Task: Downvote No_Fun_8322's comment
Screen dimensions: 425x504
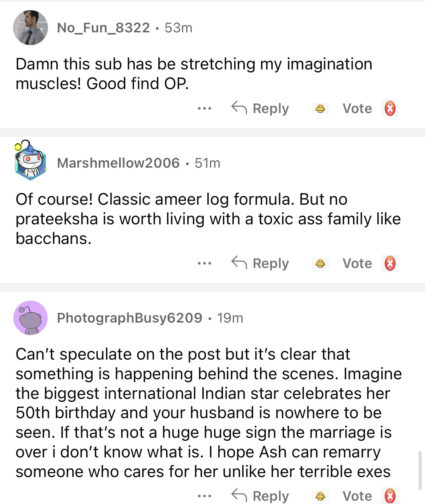Action: coord(390,108)
